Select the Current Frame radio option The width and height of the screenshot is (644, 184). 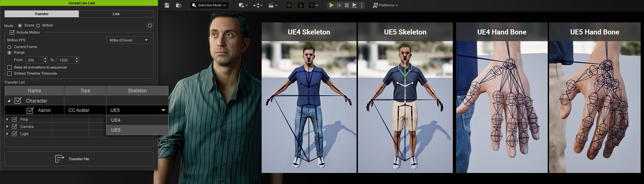click(x=9, y=47)
